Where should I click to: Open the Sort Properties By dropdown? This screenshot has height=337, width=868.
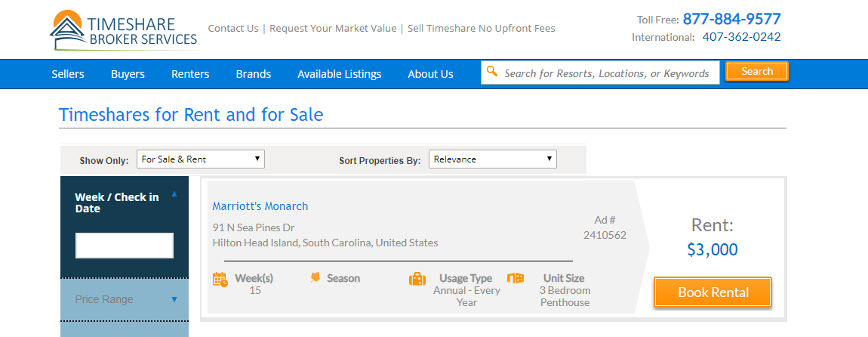[493, 159]
